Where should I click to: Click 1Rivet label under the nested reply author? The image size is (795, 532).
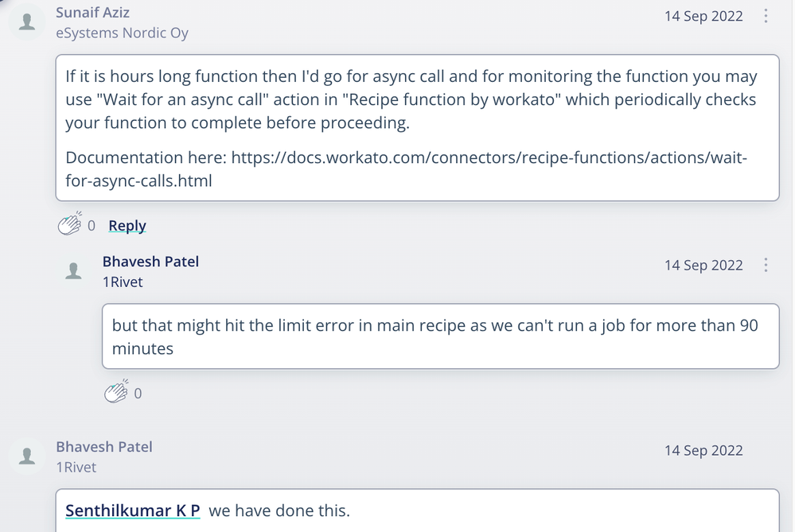123,282
